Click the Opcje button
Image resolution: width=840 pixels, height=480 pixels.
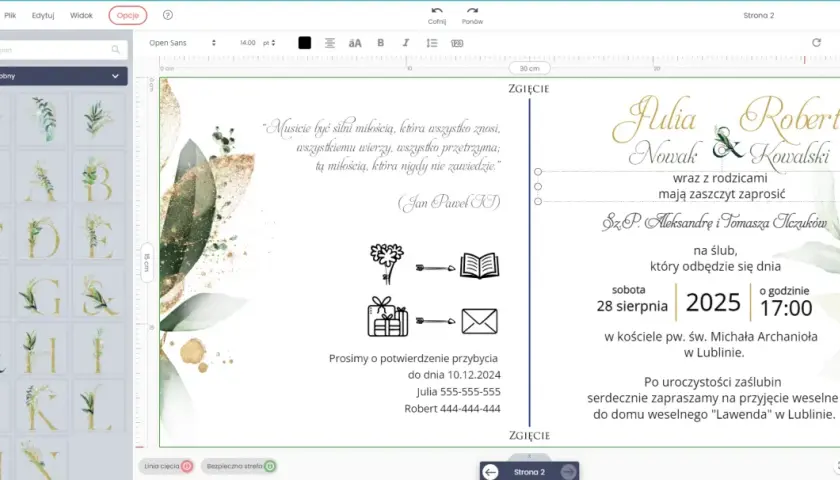128,16
